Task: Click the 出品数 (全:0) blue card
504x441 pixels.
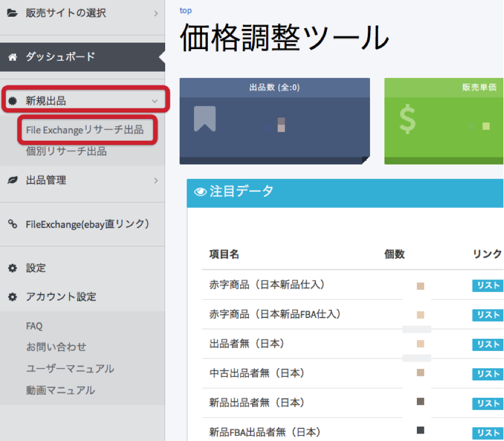Action: (274, 121)
